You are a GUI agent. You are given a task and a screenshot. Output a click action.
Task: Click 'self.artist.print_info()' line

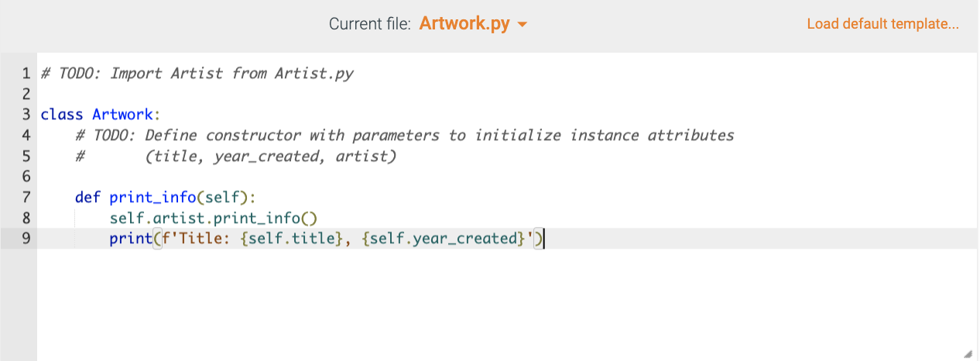[x=214, y=218]
